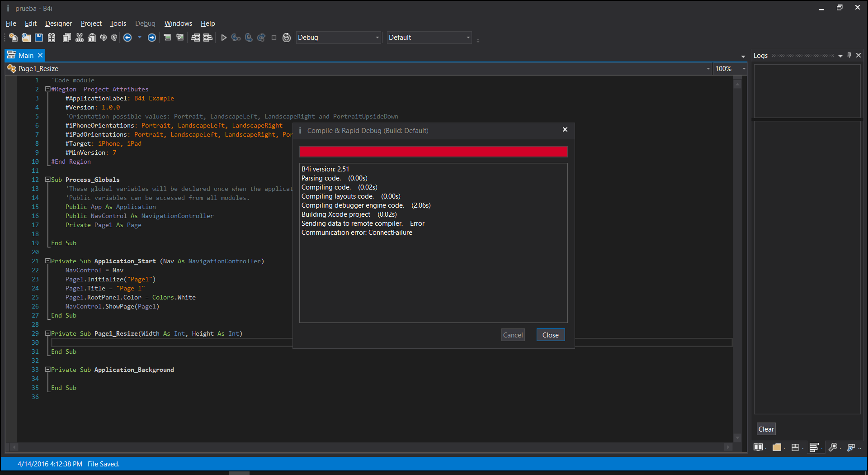
Task: Open the Tools menu
Action: point(118,24)
